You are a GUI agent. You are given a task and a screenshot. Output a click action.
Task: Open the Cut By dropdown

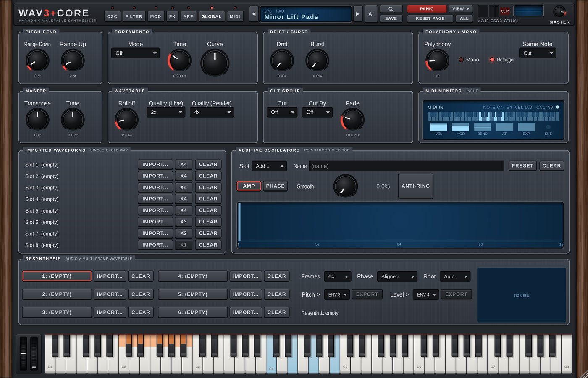(x=317, y=113)
